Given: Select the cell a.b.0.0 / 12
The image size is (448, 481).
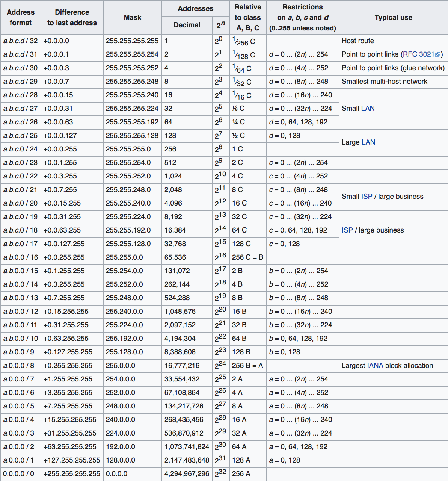Looking at the screenshot, I should pos(21,312).
